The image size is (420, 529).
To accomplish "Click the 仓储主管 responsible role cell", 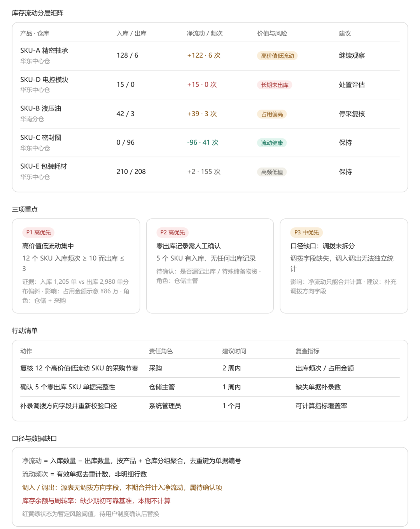I will pos(162,387).
